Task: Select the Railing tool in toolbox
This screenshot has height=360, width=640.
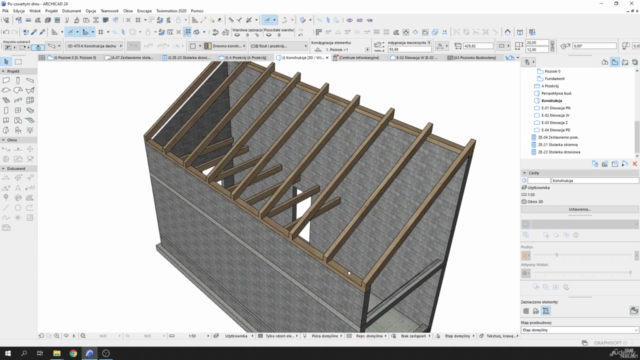Action: coord(18,100)
